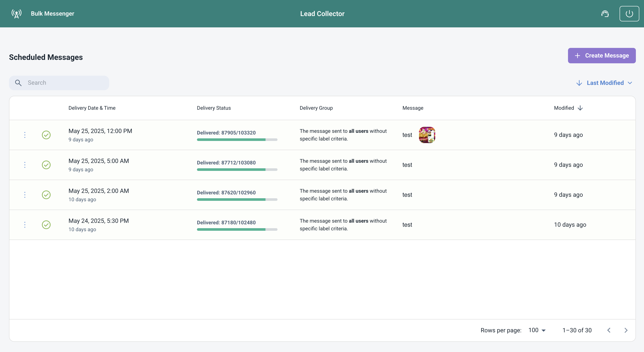This screenshot has height=352, width=644.
Task: Click the 1–30 of 30 pagination text
Action: pos(577,330)
